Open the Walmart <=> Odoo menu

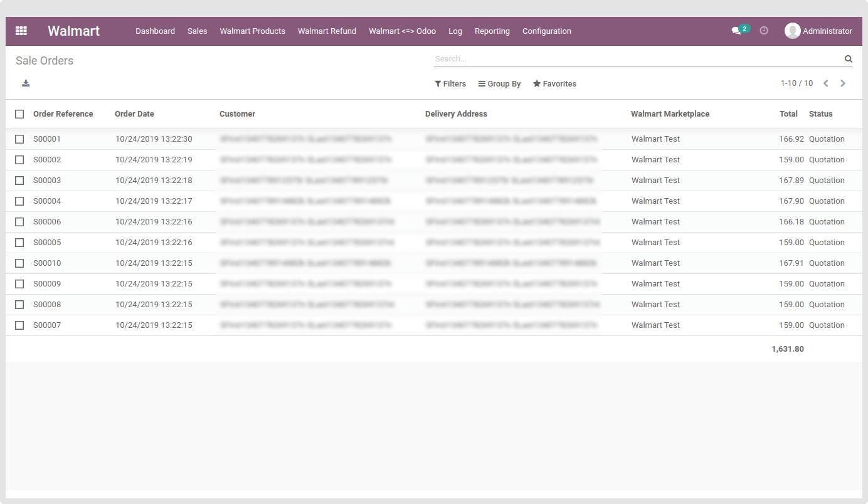tap(402, 31)
